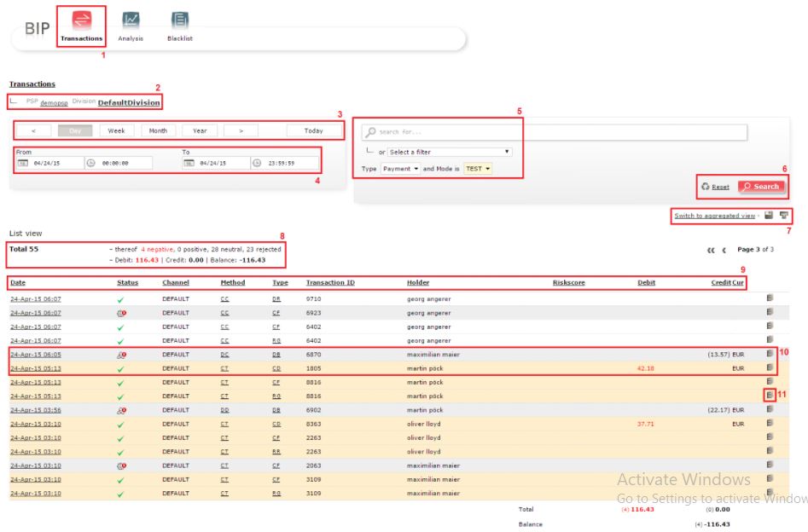This screenshot has height=532, width=808.
Task: Open details icon for transaction 1805
Action: pos(770,367)
